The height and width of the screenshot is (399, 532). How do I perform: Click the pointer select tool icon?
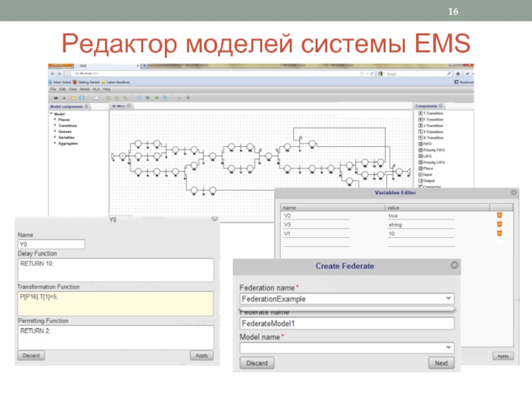(x=179, y=98)
